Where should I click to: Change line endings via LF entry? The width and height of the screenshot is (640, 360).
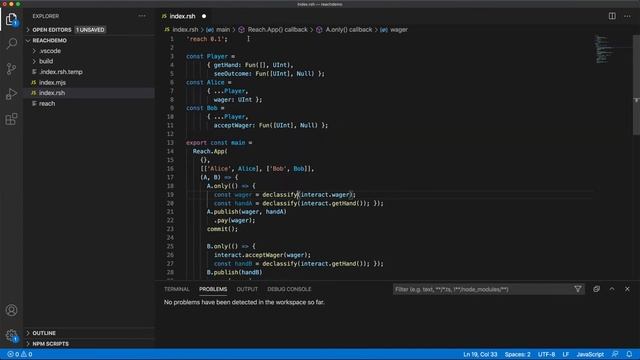tap(565, 354)
